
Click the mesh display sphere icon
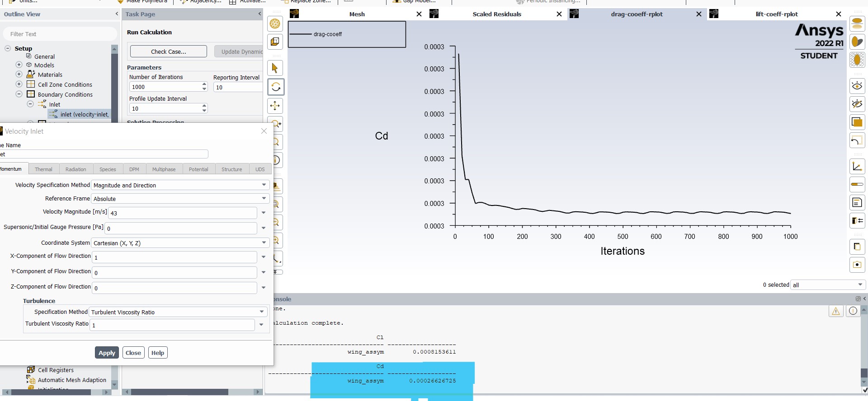[275, 23]
